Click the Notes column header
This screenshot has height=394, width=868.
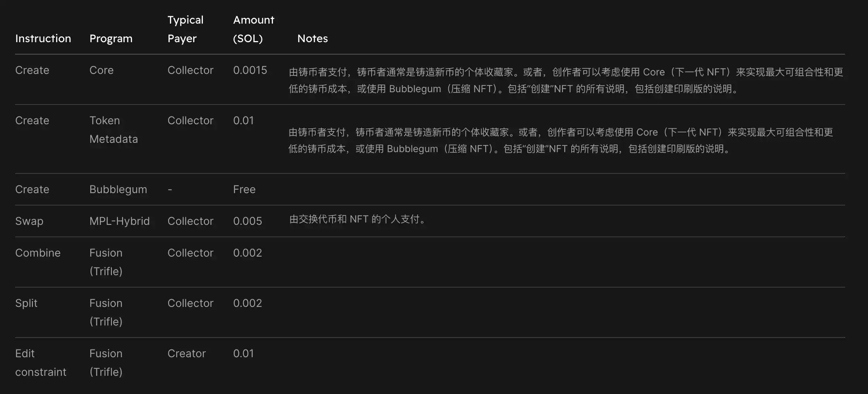312,38
